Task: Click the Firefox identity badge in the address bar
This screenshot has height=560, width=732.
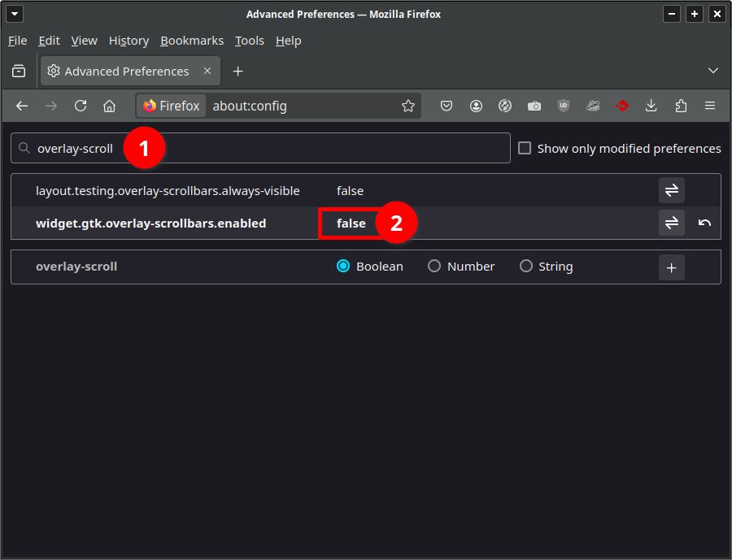Action: click(172, 106)
